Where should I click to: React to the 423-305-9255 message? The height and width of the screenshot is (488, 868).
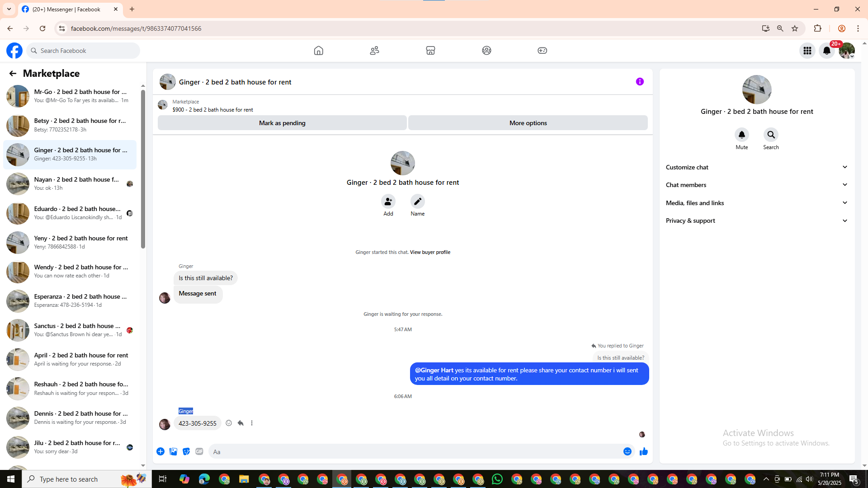229,423
